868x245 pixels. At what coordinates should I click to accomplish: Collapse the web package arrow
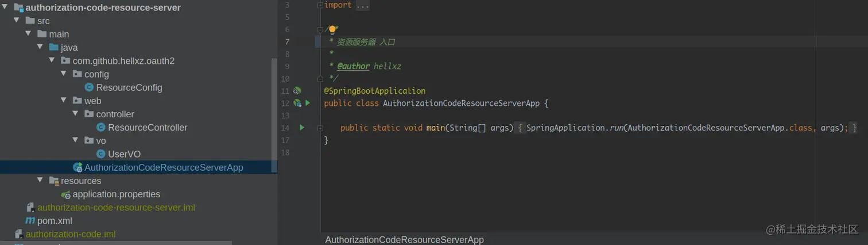pos(64,100)
